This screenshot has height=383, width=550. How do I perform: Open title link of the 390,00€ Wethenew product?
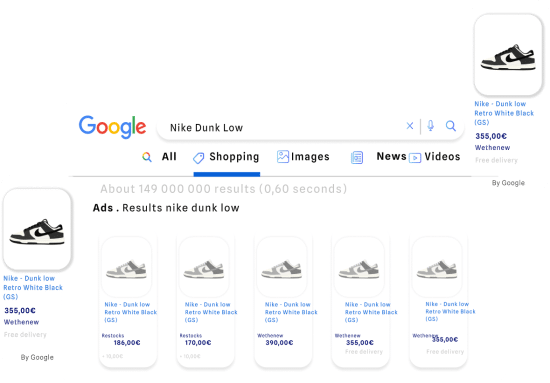click(291, 312)
